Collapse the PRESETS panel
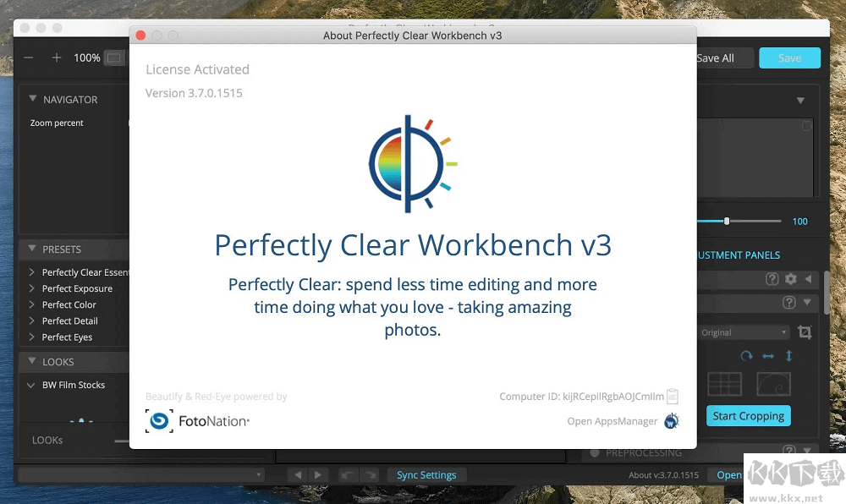The width and height of the screenshot is (846, 504). pyautogui.click(x=32, y=249)
